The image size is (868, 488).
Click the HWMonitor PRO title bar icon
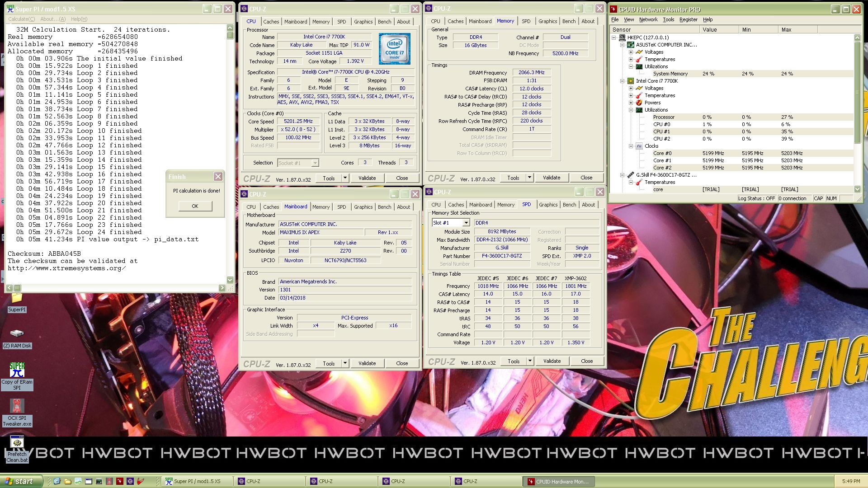pos(613,9)
